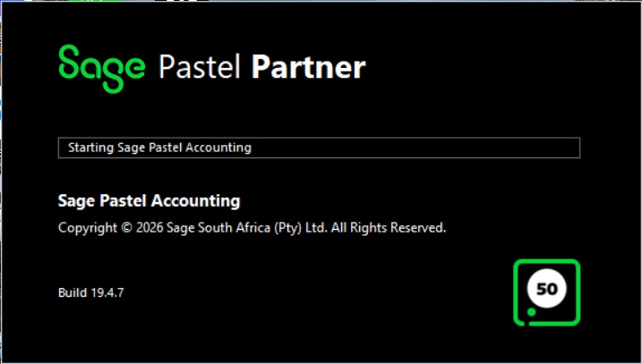The width and height of the screenshot is (642, 364).
Task: Click the word Copyright in the footer line
Action: tap(88, 228)
